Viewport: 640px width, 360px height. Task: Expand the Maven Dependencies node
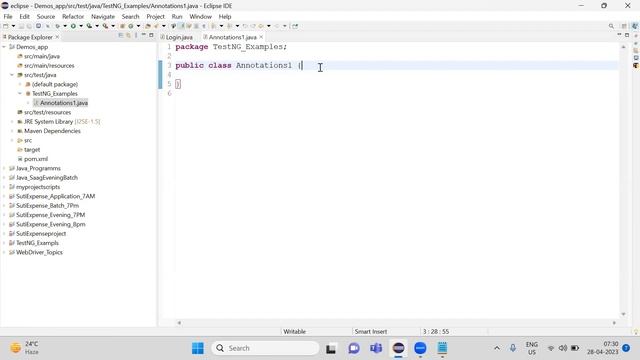(12, 131)
